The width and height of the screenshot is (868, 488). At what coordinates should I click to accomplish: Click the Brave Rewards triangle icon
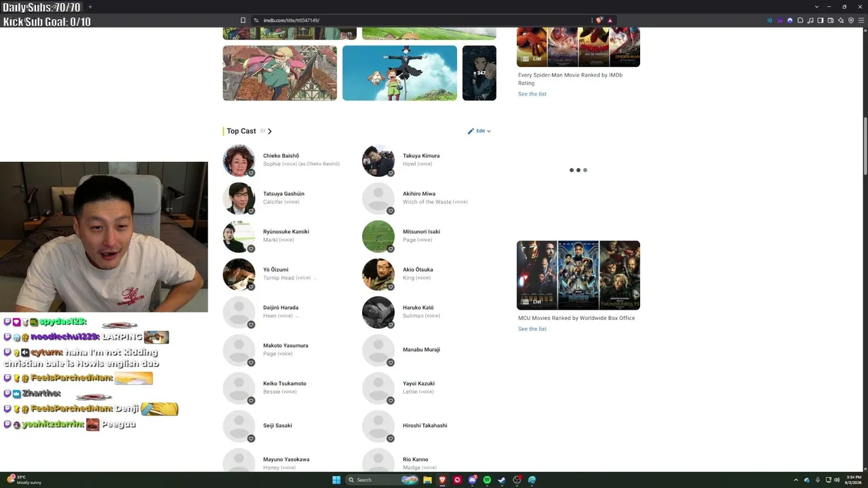(610, 20)
